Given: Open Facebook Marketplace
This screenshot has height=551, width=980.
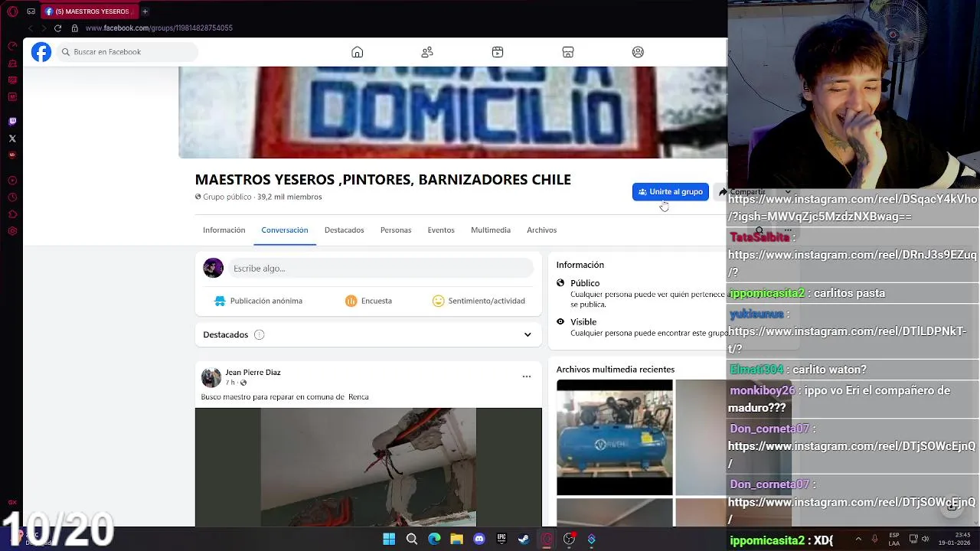Looking at the screenshot, I should (x=568, y=52).
